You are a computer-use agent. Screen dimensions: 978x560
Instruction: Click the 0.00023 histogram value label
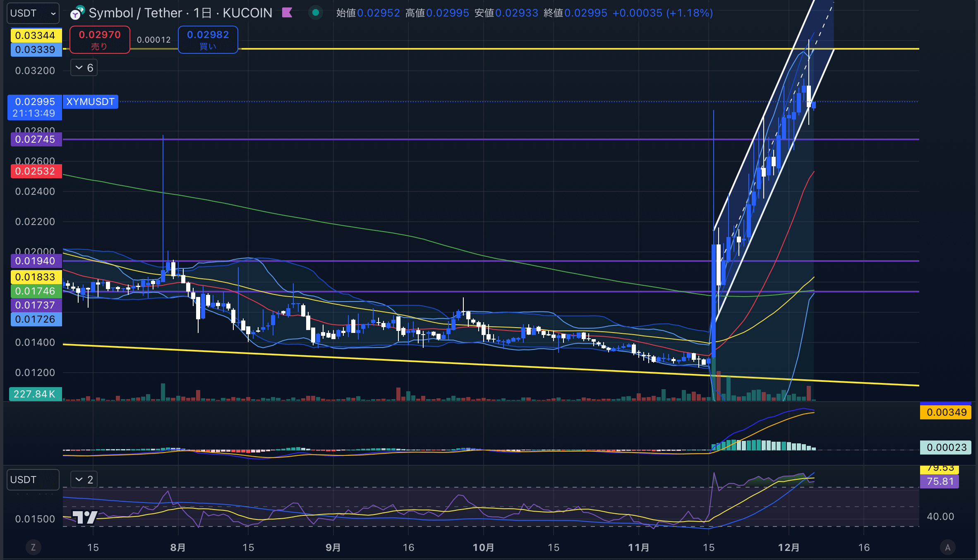(946, 448)
